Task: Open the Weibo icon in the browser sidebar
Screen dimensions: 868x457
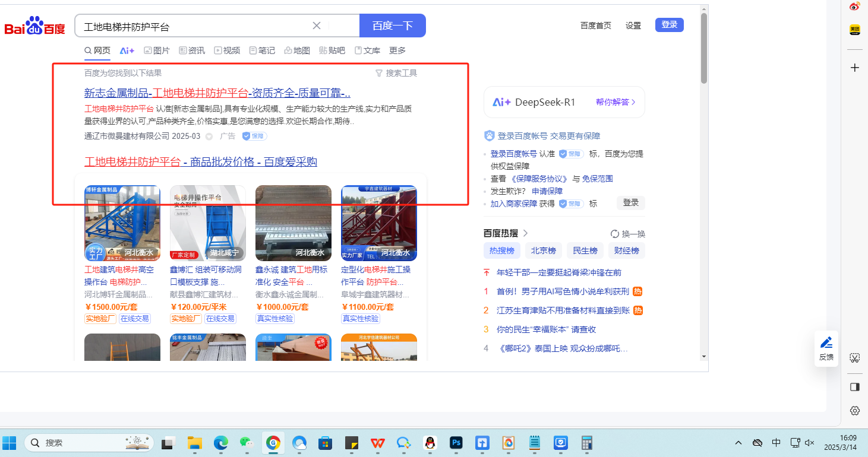Action: click(x=854, y=7)
